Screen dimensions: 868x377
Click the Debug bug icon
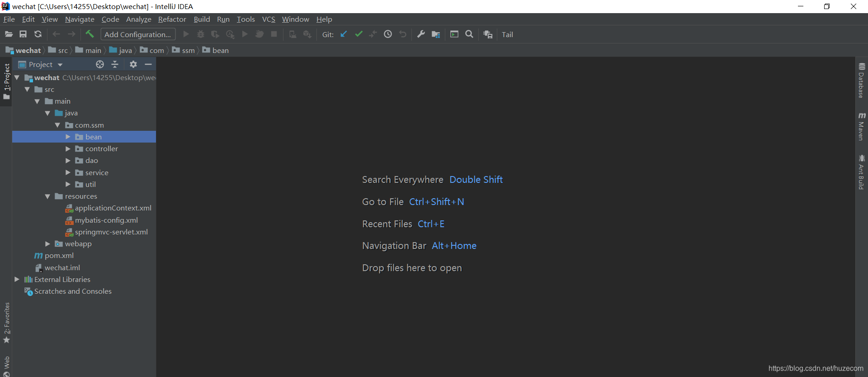coord(201,34)
